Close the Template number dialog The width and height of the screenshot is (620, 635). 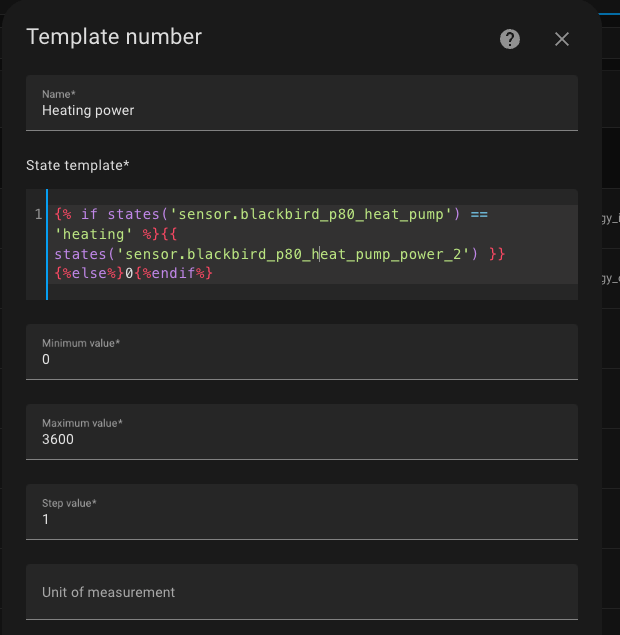562,39
